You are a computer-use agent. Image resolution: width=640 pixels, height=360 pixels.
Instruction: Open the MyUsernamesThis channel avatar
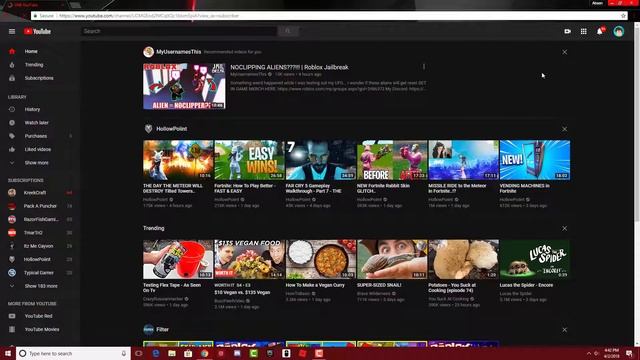[149, 52]
